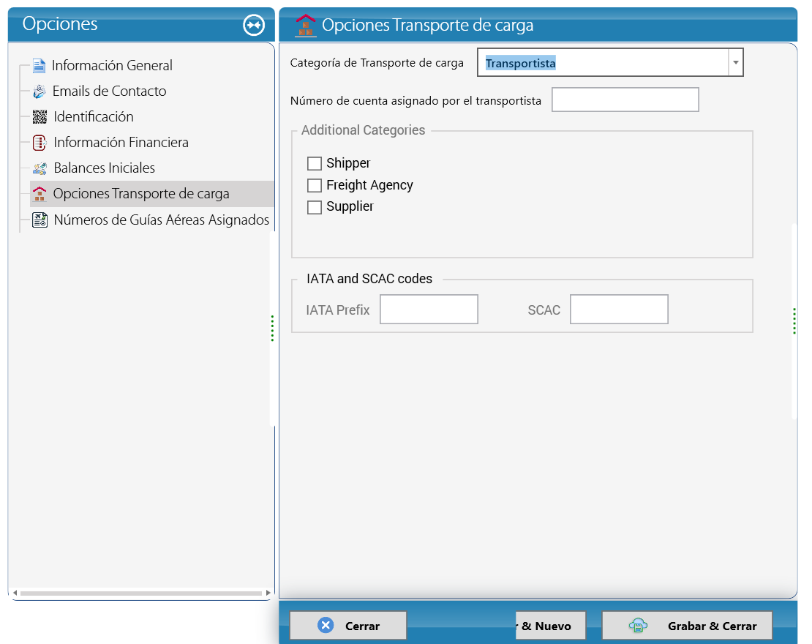Image resolution: width=812 pixels, height=644 pixels.
Task: Click the Información General document icon
Action: 39,65
